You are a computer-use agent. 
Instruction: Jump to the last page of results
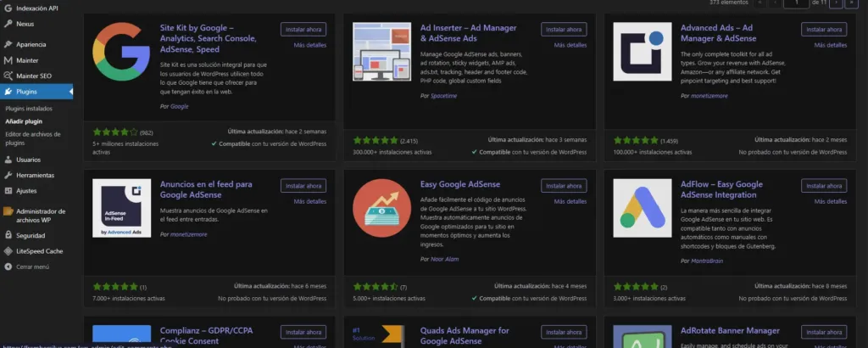[x=853, y=3]
